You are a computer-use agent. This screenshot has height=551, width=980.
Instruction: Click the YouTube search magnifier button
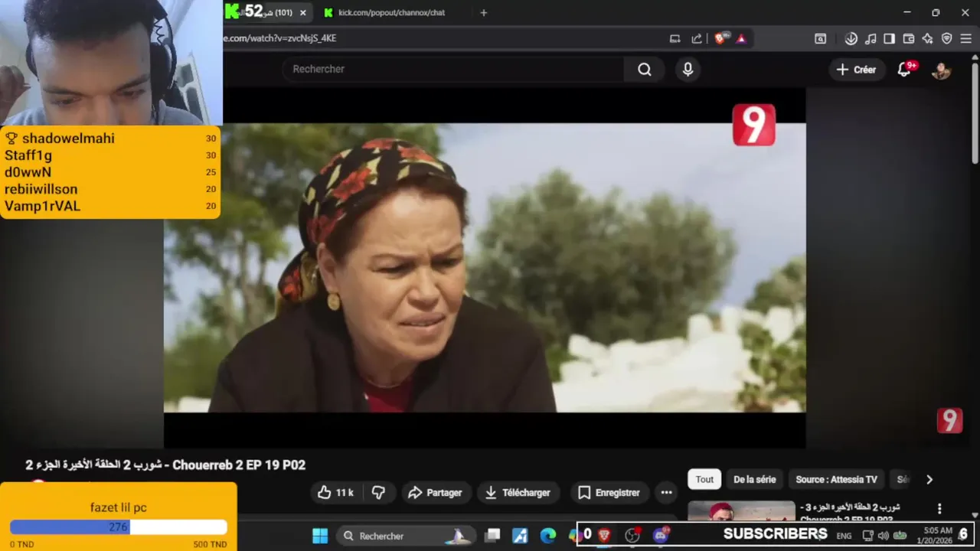[x=645, y=70]
